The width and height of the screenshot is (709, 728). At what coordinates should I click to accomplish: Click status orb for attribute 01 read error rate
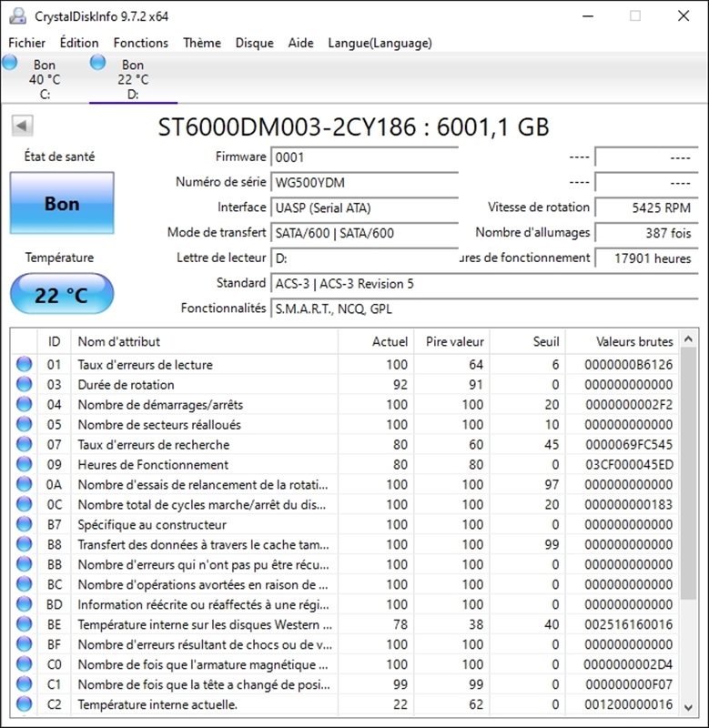24,365
